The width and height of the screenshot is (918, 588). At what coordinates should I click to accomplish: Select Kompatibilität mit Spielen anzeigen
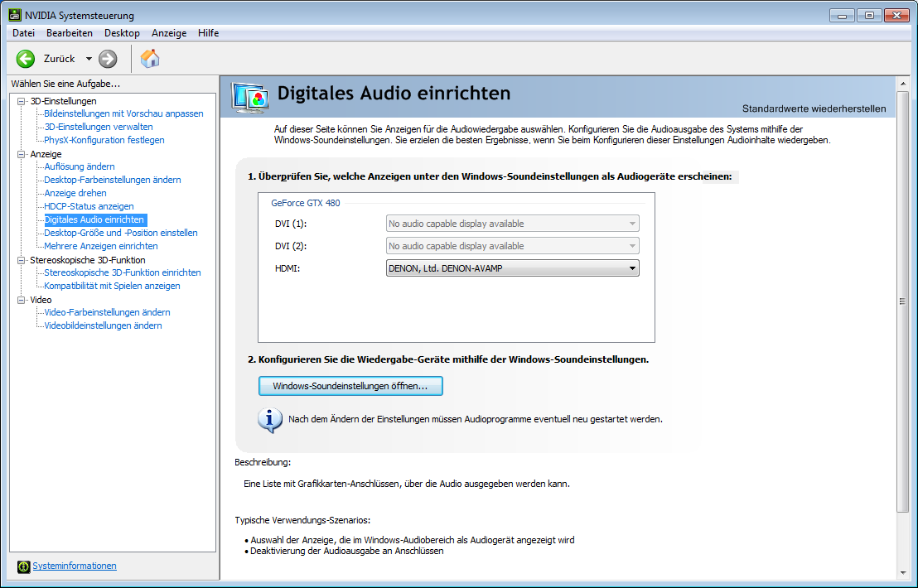coord(112,286)
